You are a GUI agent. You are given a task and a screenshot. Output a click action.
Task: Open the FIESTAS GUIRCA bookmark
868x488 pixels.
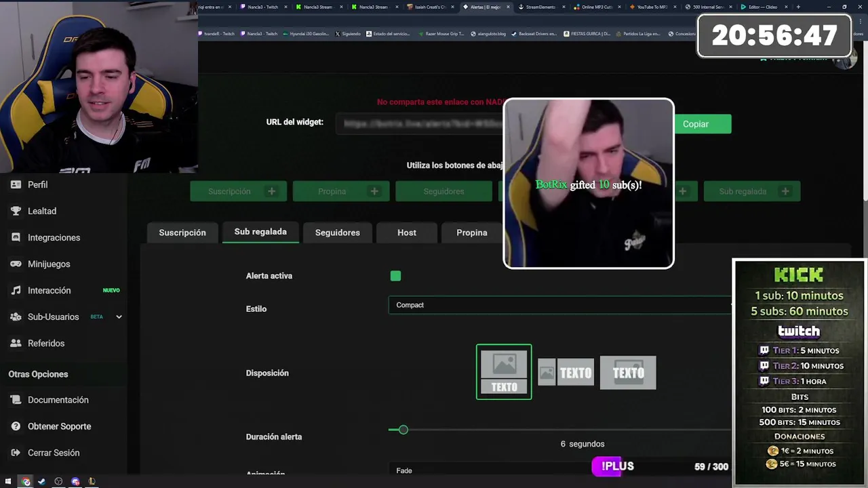coord(587,33)
